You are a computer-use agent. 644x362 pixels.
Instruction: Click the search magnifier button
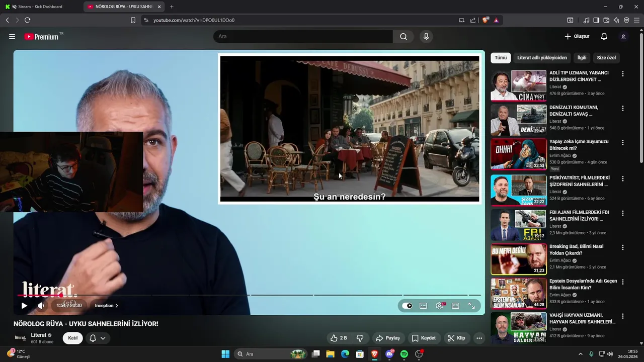[x=404, y=37]
